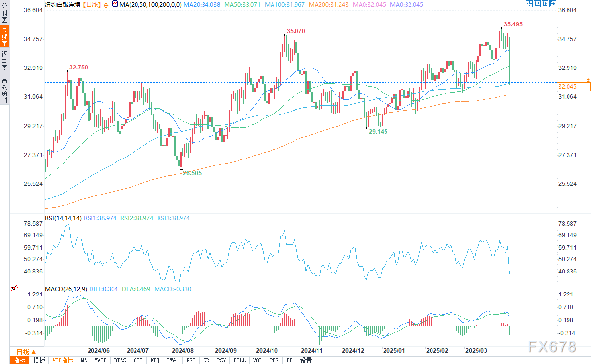Toggle the BOLL indicator button
This screenshot has width=591, height=364.
(239, 360)
